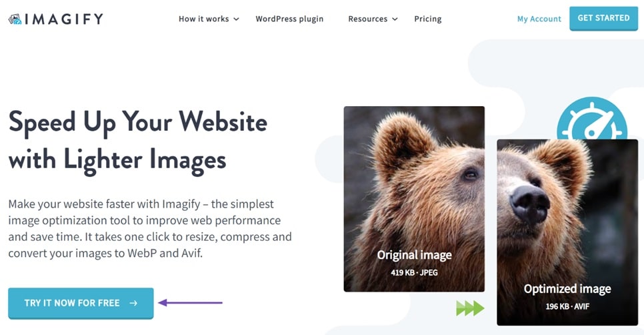Click the arrow inside the Try It Now button
This screenshot has height=335, width=644.
click(133, 304)
